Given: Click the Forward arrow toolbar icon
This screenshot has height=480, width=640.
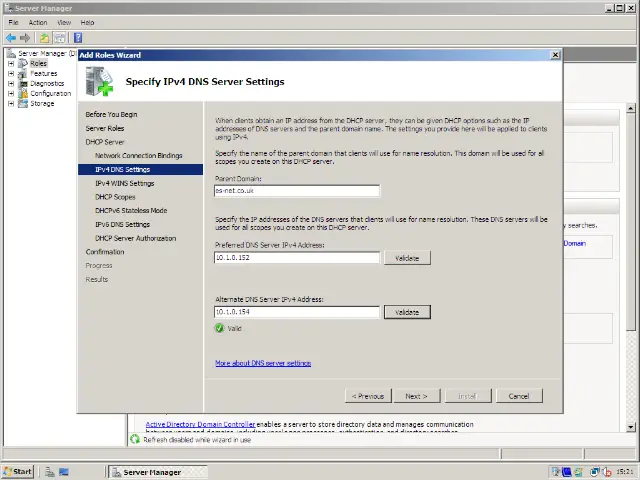Looking at the screenshot, I should pos(25,38).
